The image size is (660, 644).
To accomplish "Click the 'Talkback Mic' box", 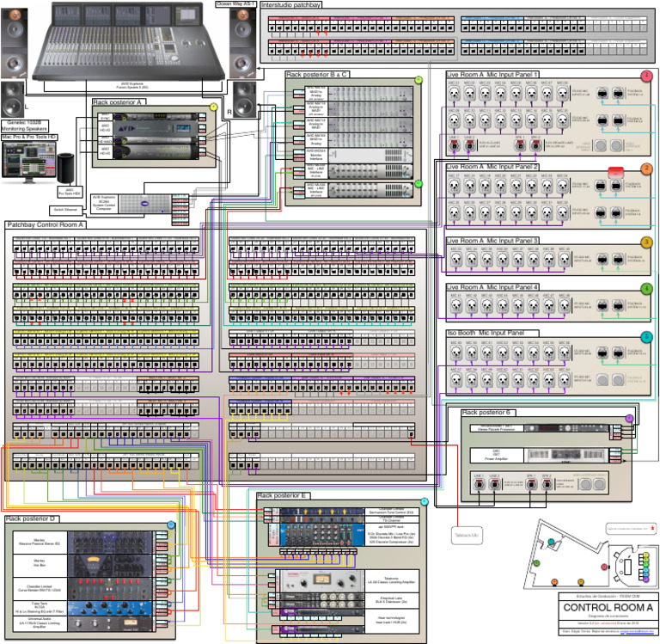I will (467, 536).
